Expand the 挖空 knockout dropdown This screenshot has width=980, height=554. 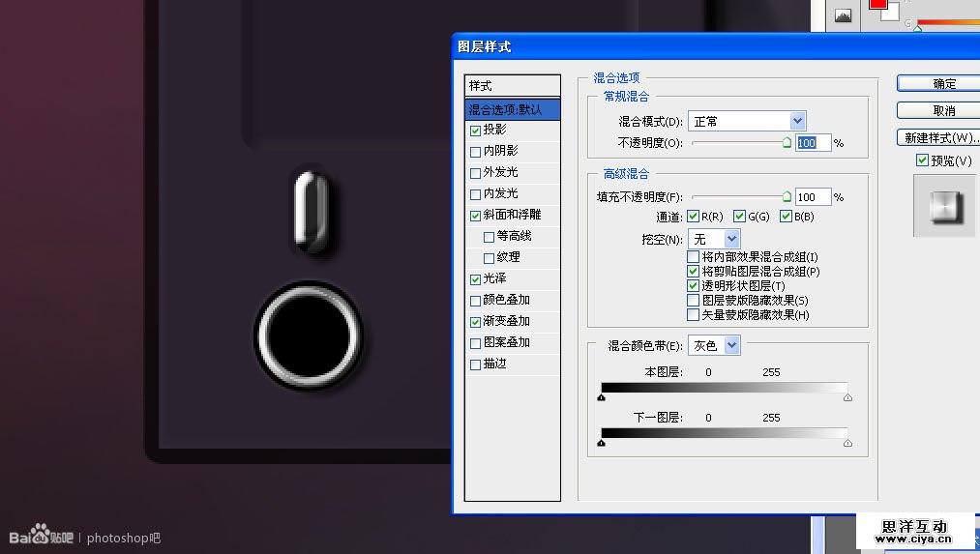click(731, 238)
